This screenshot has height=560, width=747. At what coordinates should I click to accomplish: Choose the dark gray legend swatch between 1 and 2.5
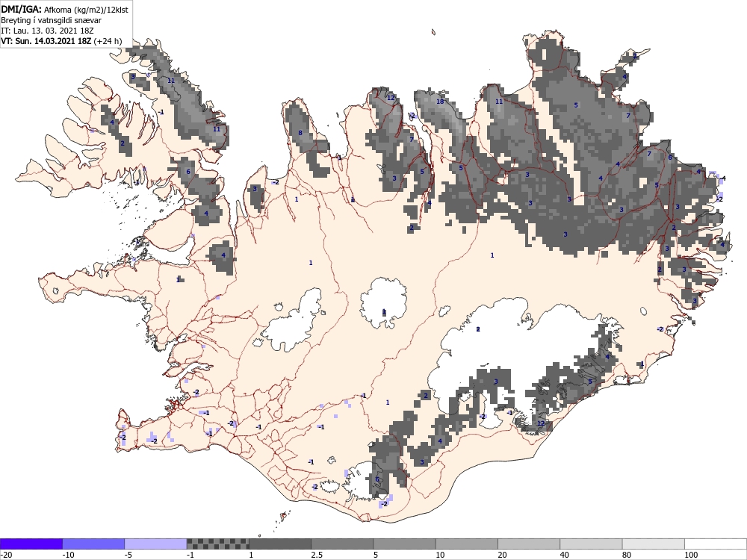[x=280, y=544]
